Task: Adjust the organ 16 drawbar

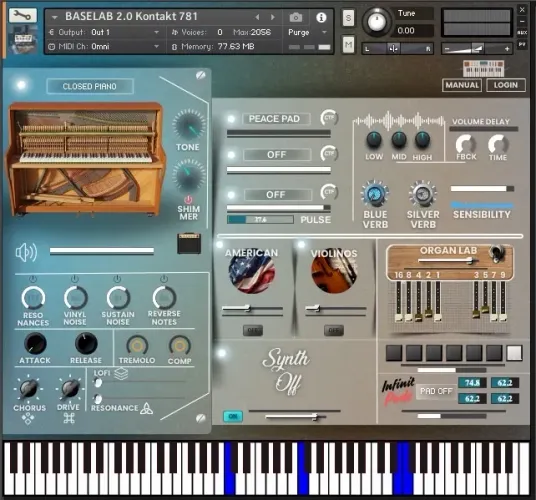Action: [399, 301]
